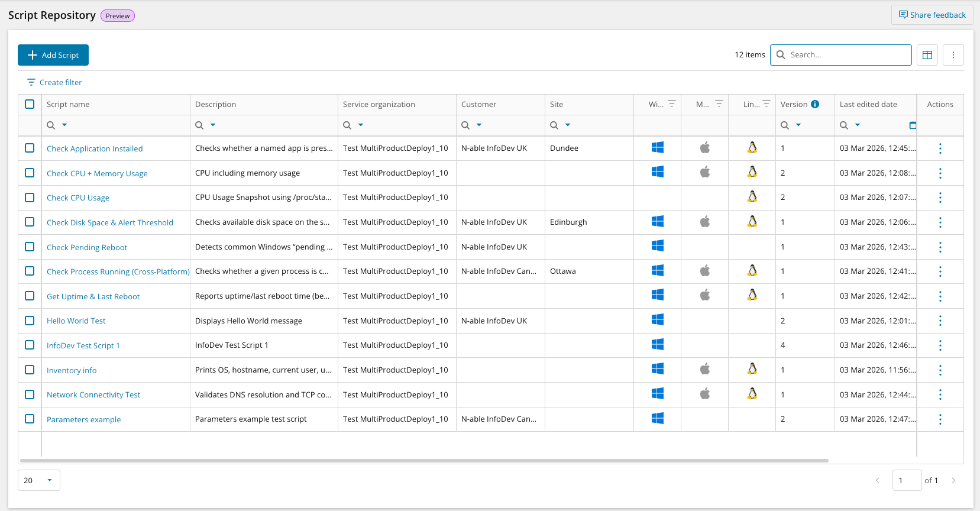Screen dimensions: 980x511
Task: Open the column chooser table icon
Action: click(x=927, y=55)
